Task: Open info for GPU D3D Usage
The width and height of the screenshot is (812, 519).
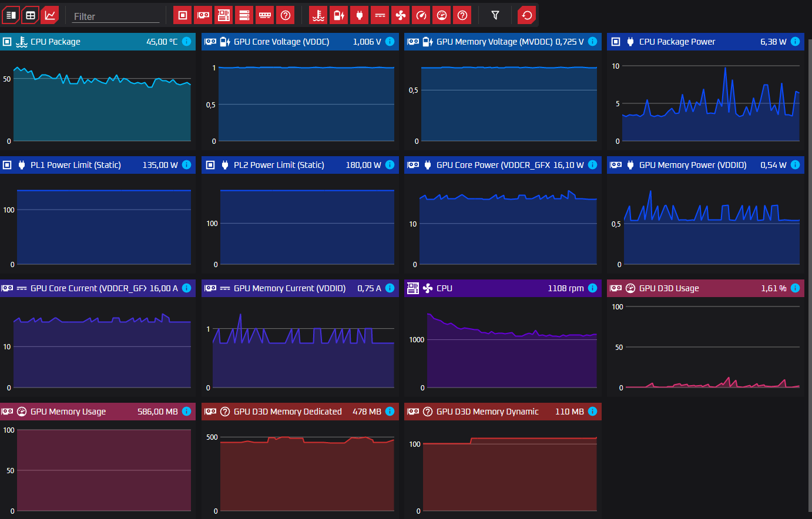Action: pyautogui.click(x=795, y=288)
